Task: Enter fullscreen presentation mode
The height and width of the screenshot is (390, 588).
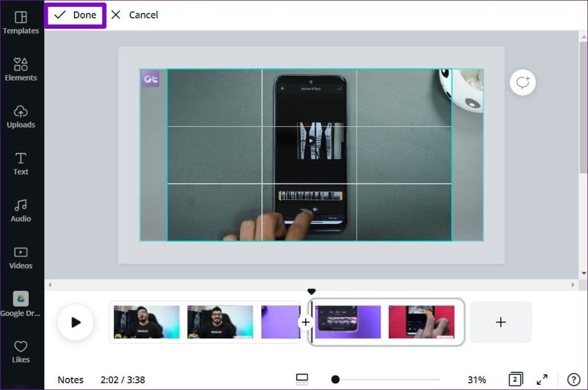Action: [542, 379]
